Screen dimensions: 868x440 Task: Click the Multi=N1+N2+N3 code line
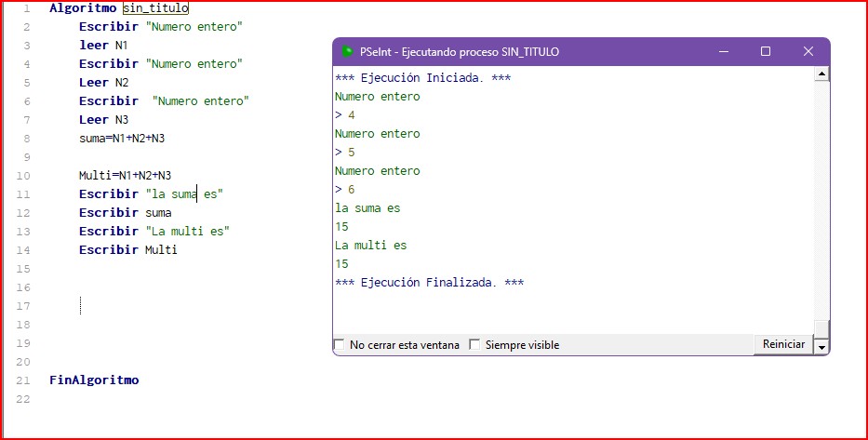tap(125, 176)
